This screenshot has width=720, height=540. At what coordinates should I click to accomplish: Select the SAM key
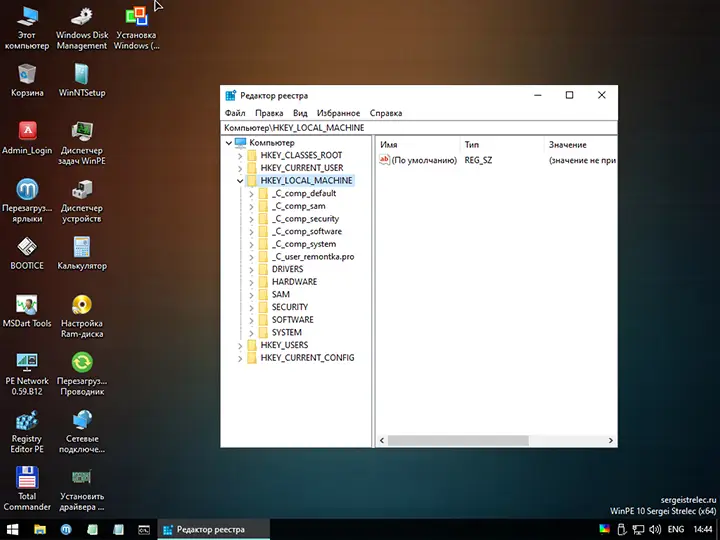[x=281, y=294]
